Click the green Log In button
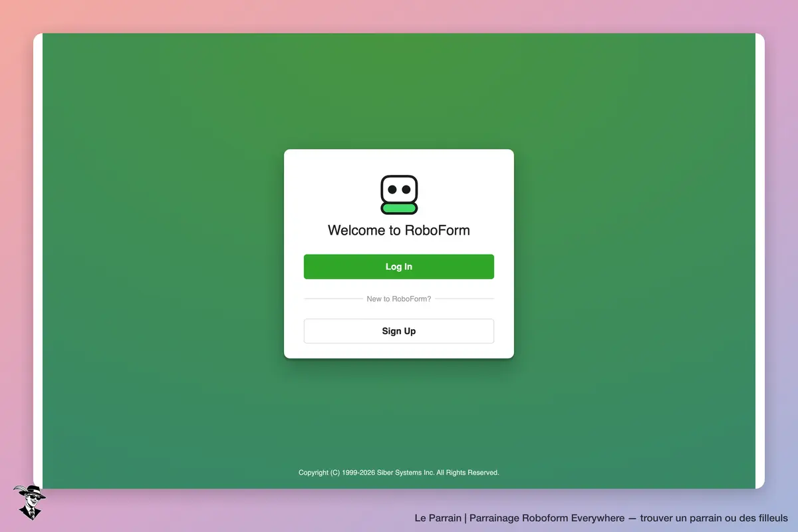The image size is (798, 532). pyautogui.click(x=399, y=267)
